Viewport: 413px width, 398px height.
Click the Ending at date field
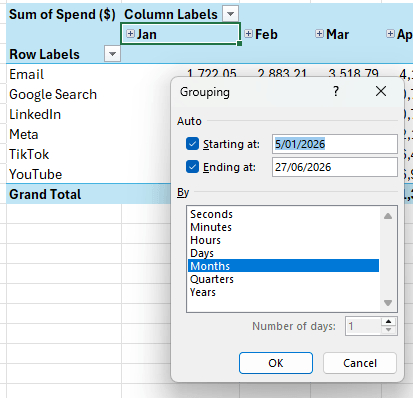click(x=335, y=167)
